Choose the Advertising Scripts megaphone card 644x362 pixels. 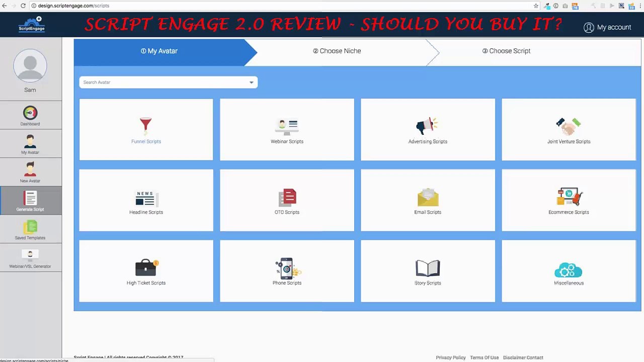click(428, 130)
